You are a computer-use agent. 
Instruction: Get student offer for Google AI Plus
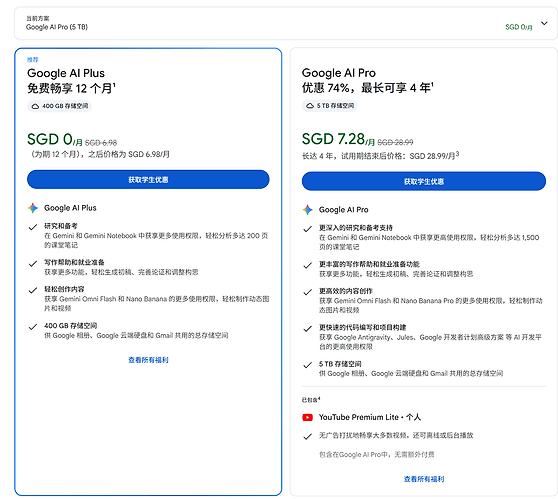click(x=148, y=179)
